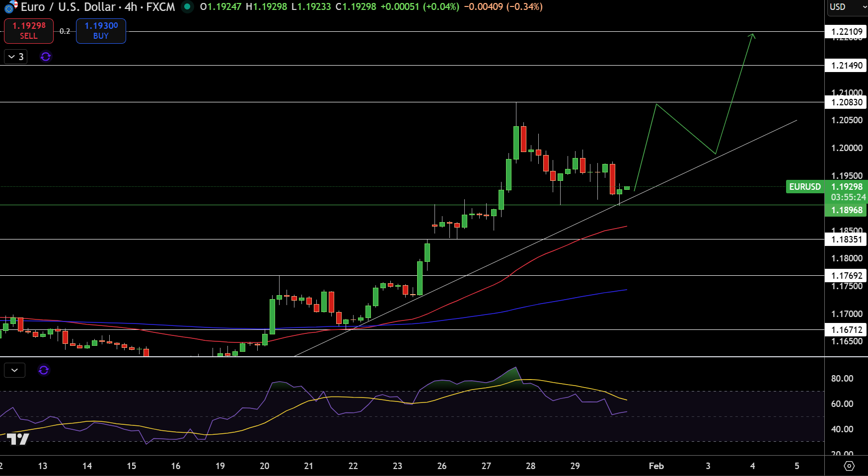Click the −0.00409 (−0.34%) change value
Screen dimensions: 868x476
[503, 7]
